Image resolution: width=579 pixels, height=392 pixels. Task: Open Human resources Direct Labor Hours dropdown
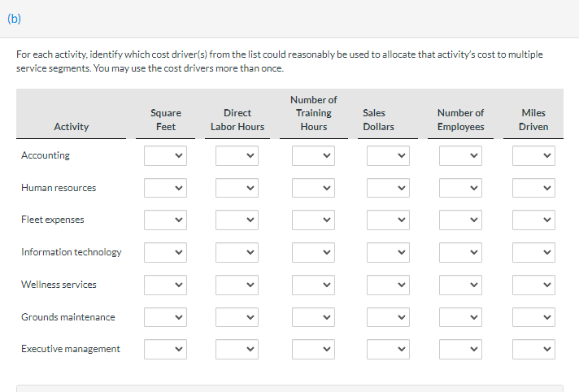[x=237, y=188]
